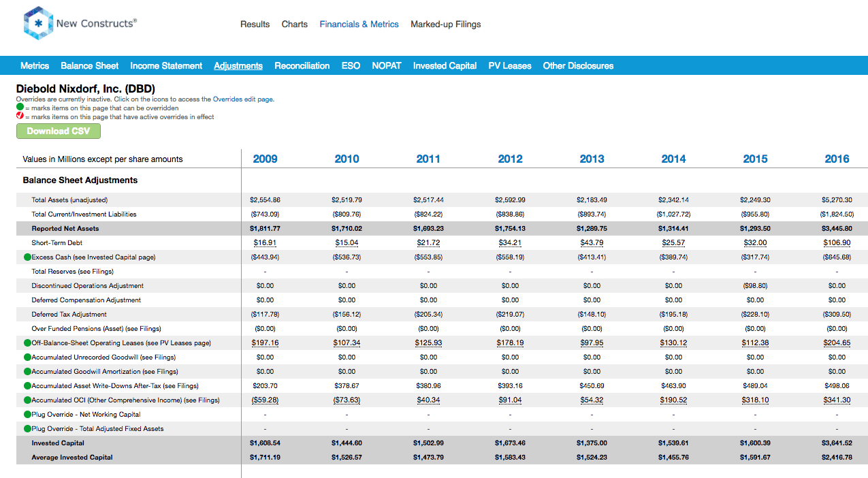The height and width of the screenshot is (478, 868).
Task: Click 2012 Short-Term Debt value $34.21
Action: coord(511,243)
